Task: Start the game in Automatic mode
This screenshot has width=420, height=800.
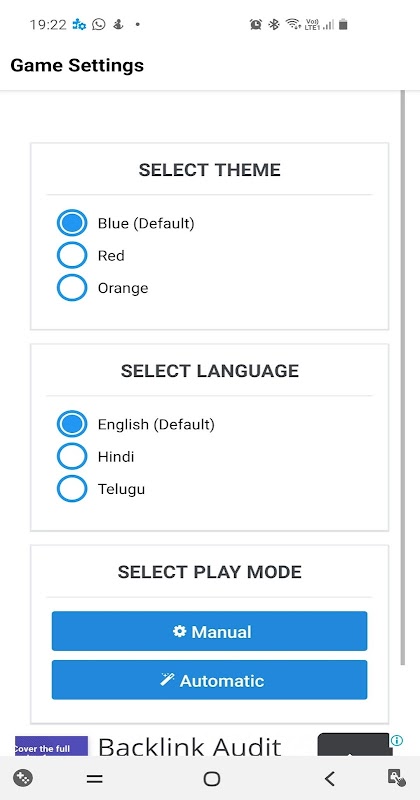Action: click(x=209, y=680)
